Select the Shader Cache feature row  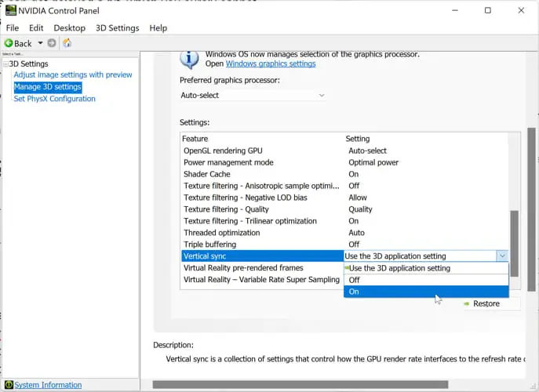[x=344, y=174]
